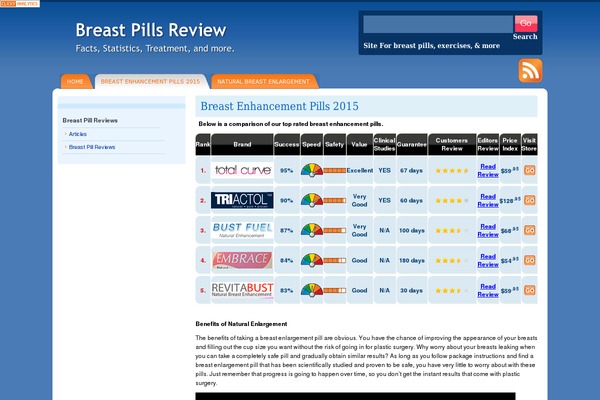Click the speed gauge icon for Total Curve
600x400 pixels.
(x=312, y=170)
